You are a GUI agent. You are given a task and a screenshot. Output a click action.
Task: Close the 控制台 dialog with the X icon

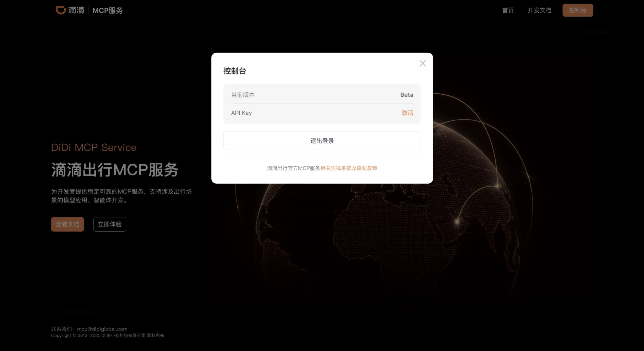(423, 63)
